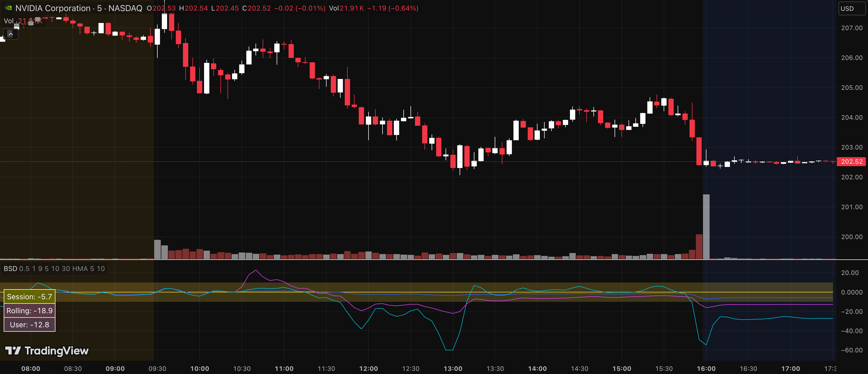Click the Rolling: -18.9 label
Image resolution: width=868 pixels, height=374 pixels.
click(x=29, y=311)
